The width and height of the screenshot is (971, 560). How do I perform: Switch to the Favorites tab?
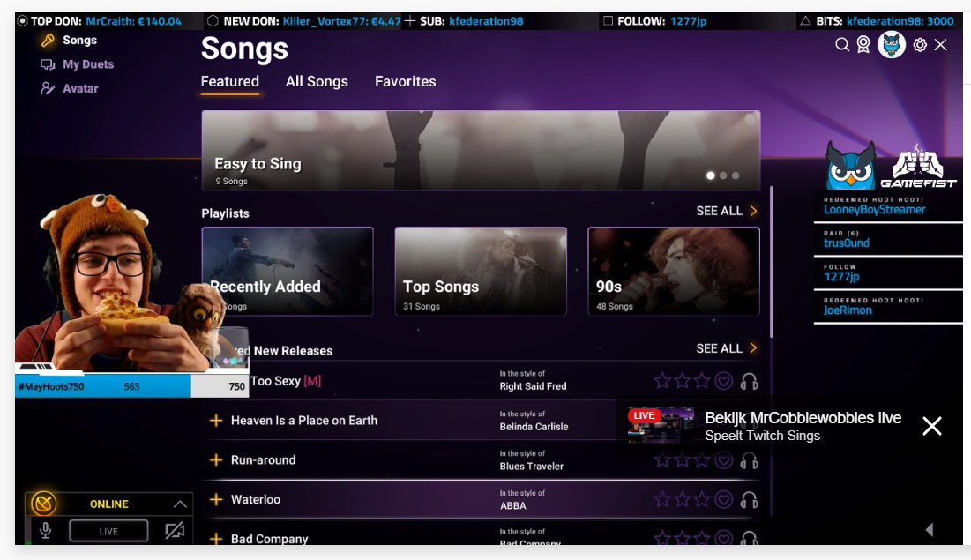click(x=405, y=82)
